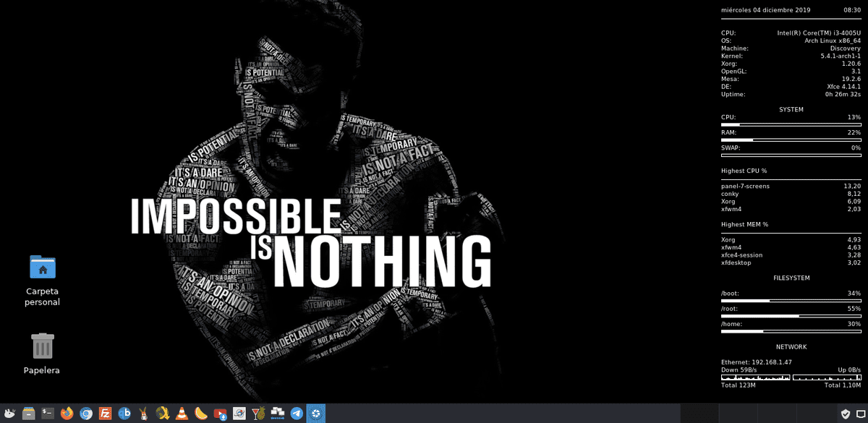The width and height of the screenshot is (868, 423).
Task: Click the 'Arch Linux x86_64' OS value
Action: (833, 40)
